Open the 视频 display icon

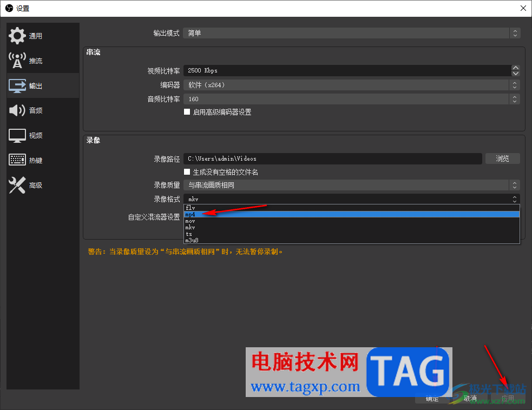tap(17, 136)
